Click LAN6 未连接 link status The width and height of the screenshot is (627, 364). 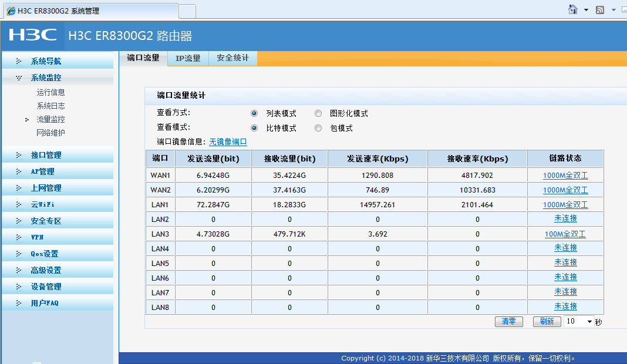click(565, 277)
